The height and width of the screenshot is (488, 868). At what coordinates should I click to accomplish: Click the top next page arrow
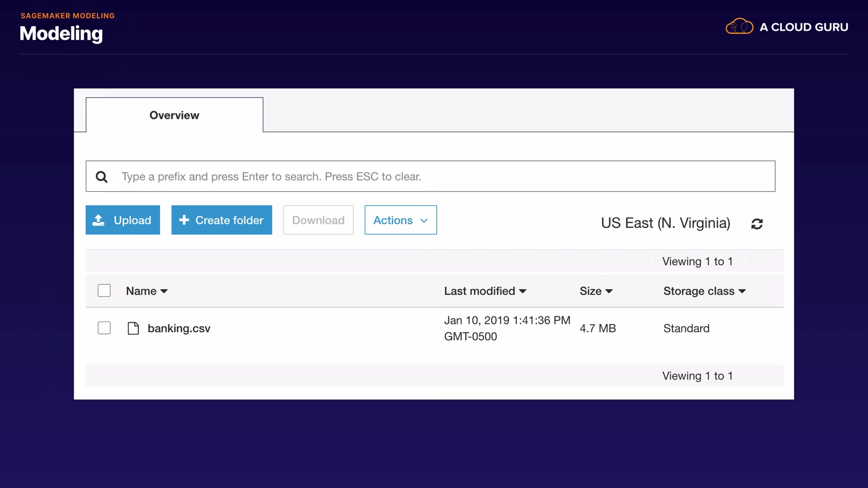point(744,262)
